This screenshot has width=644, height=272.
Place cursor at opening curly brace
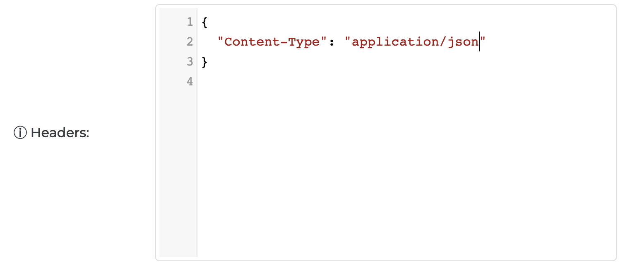tap(204, 22)
